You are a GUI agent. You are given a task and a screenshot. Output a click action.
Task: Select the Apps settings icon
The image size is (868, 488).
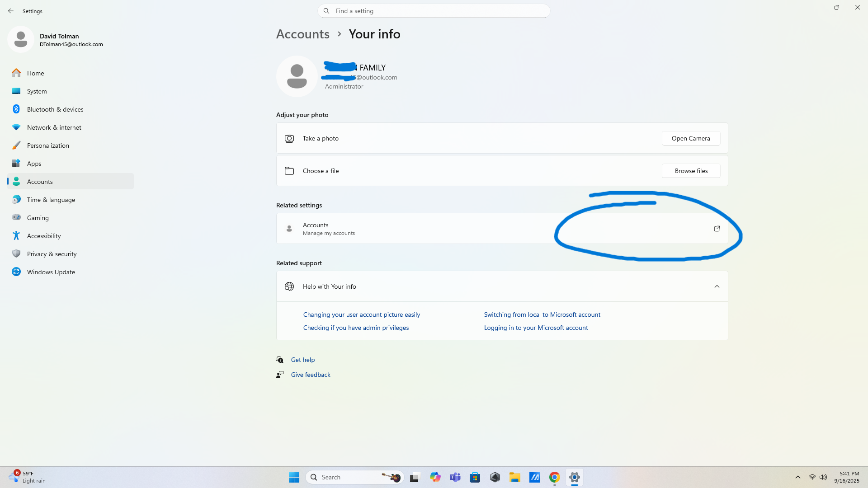pyautogui.click(x=16, y=163)
